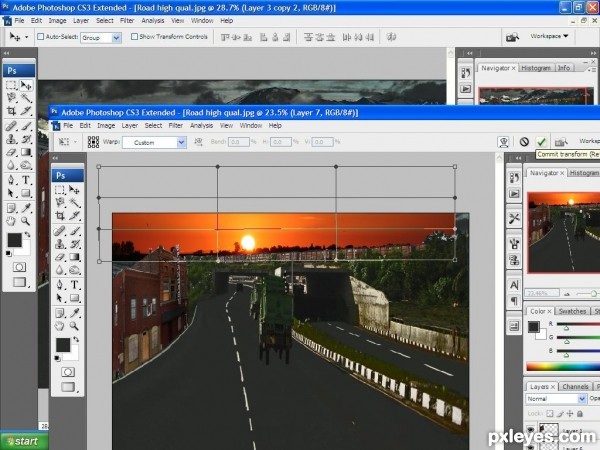Collapse the outer toolbox with the double arrows

coord(6,53)
